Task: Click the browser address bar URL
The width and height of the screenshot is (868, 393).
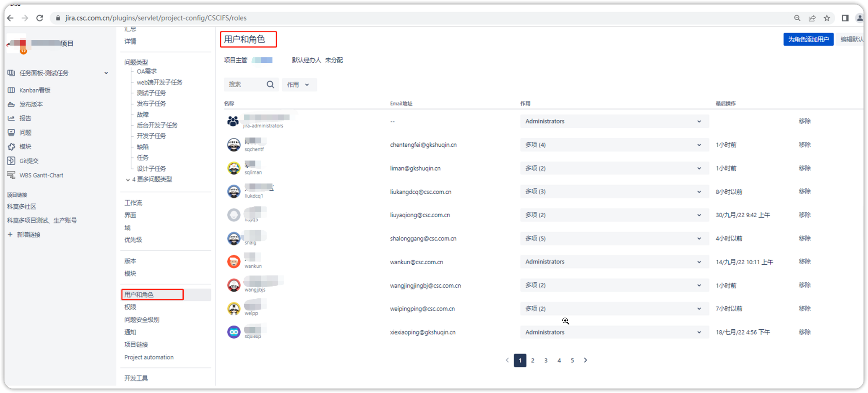Action: (x=156, y=18)
